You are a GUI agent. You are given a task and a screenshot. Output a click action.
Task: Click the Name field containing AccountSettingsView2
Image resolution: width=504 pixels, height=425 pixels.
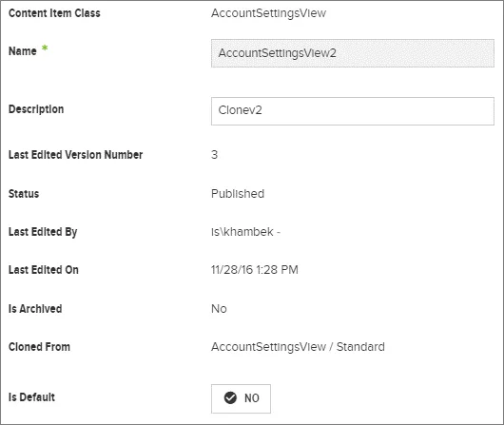(353, 53)
